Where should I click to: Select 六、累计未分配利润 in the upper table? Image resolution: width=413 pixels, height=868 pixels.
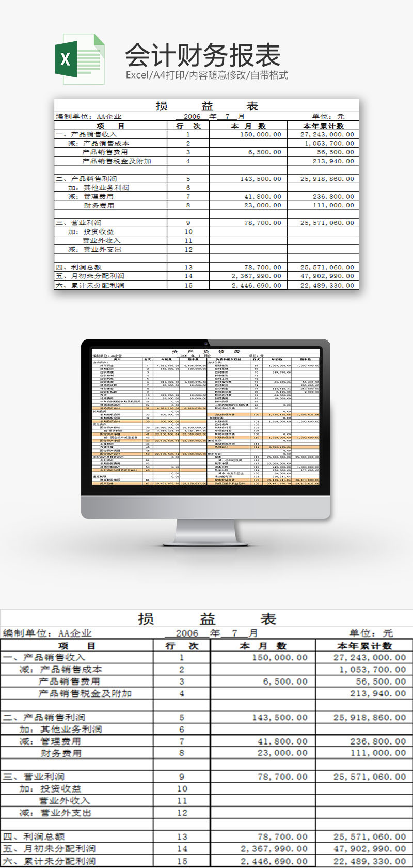point(90,285)
